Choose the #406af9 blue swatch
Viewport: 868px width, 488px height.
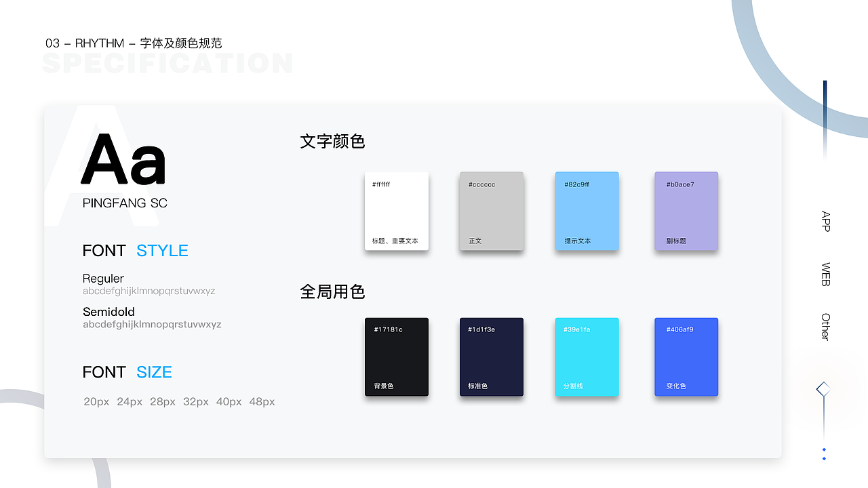click(686, 357)
